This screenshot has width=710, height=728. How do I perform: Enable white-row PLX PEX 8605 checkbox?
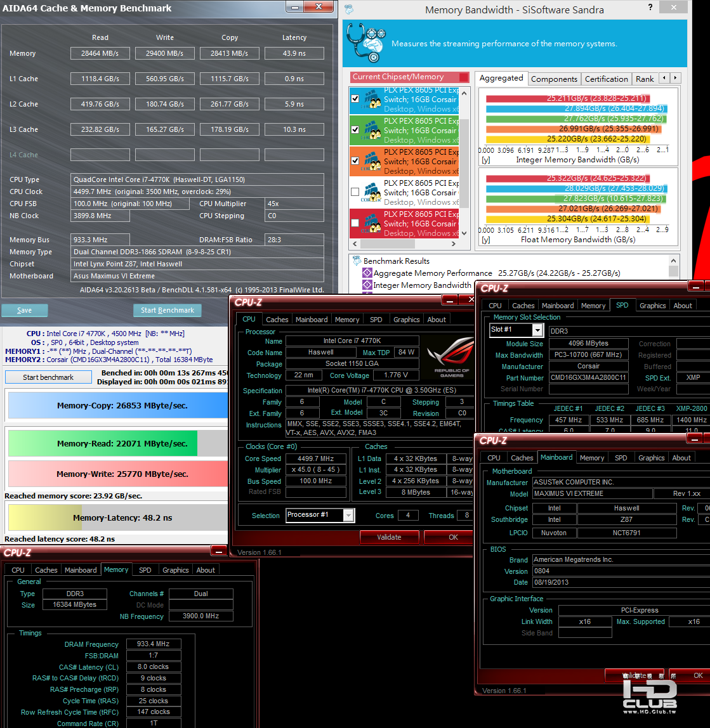(x=355, y=192)
